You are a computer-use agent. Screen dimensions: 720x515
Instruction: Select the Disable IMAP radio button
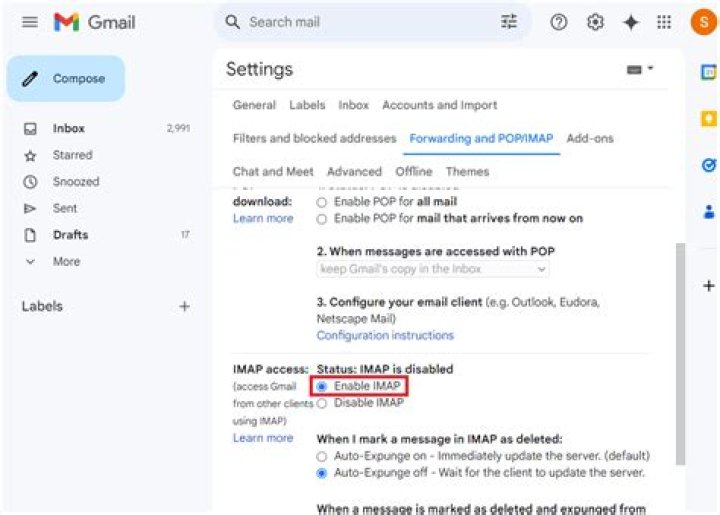[x=322, y=403]
